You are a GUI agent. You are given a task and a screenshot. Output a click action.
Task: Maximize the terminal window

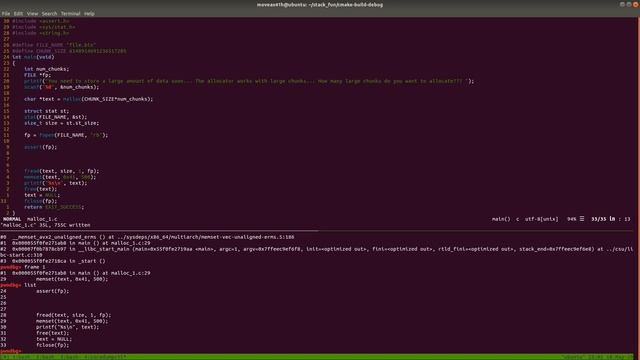click(x=629, y=4)
